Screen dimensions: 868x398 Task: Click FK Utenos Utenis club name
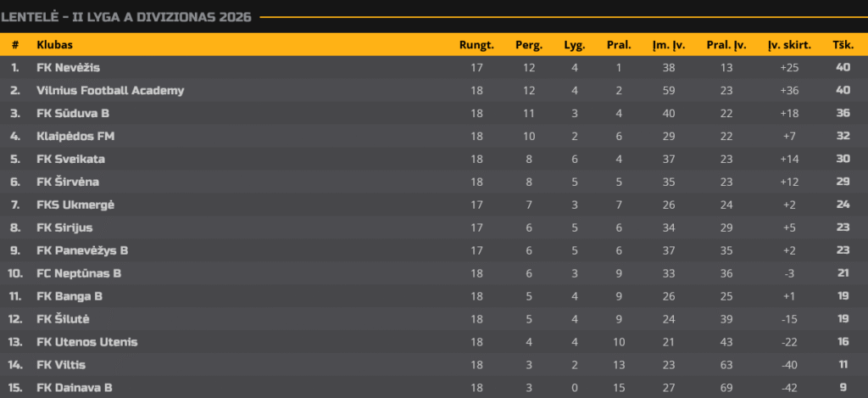pos(87,342)
